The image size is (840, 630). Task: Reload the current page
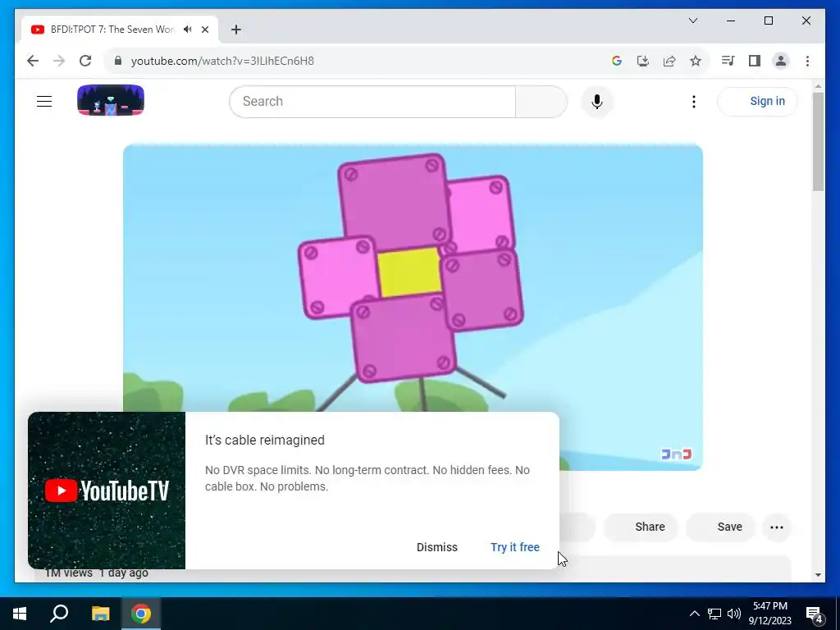click(x=85, y=61)
